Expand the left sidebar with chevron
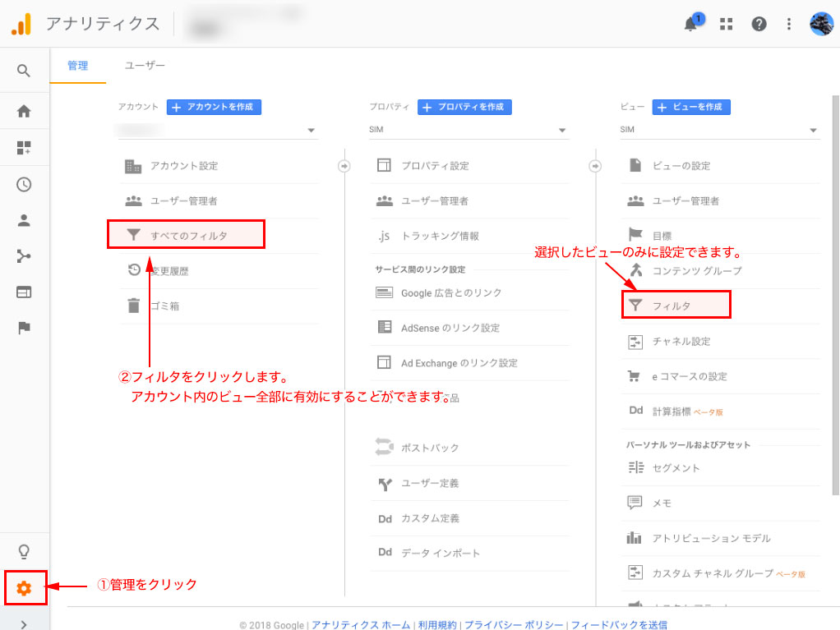The width and height of the screenshot is (840, 630). [x=24, y=623]
